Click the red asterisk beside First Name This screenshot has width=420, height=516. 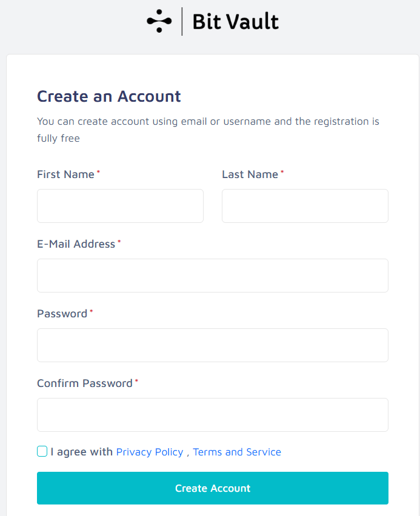[x=98, y=173]
